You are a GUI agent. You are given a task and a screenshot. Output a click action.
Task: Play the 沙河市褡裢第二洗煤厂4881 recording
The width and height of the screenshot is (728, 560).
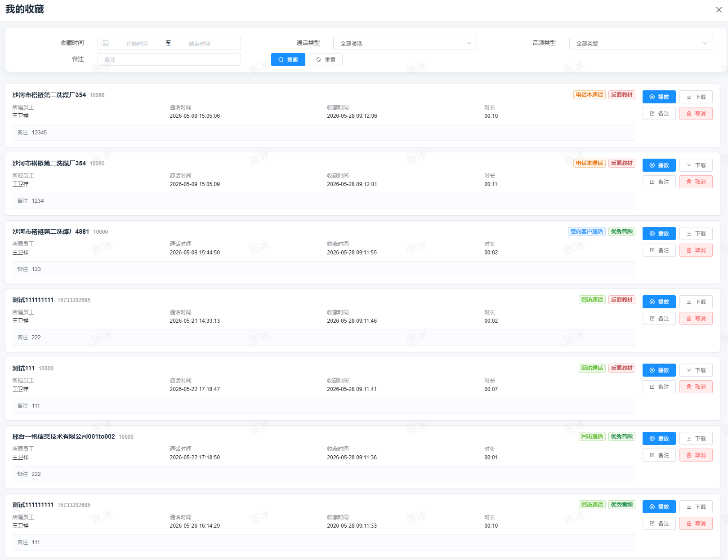pos(659,233)
